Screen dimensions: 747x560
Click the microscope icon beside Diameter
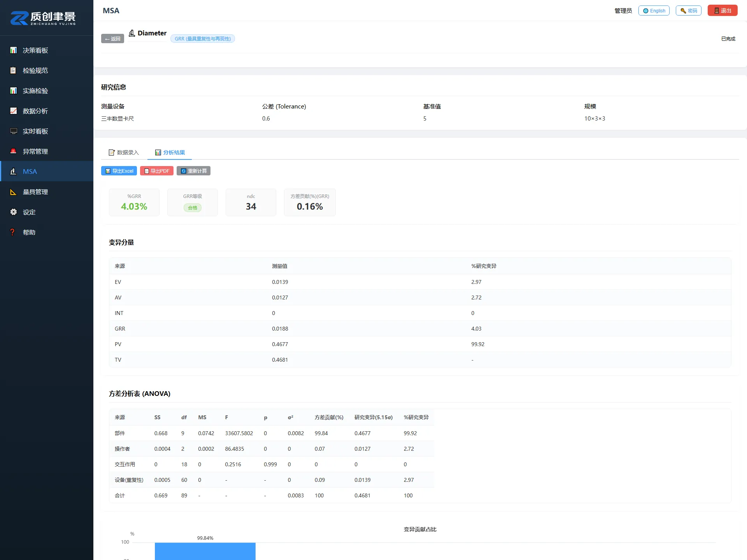click(x=132, y=33)
